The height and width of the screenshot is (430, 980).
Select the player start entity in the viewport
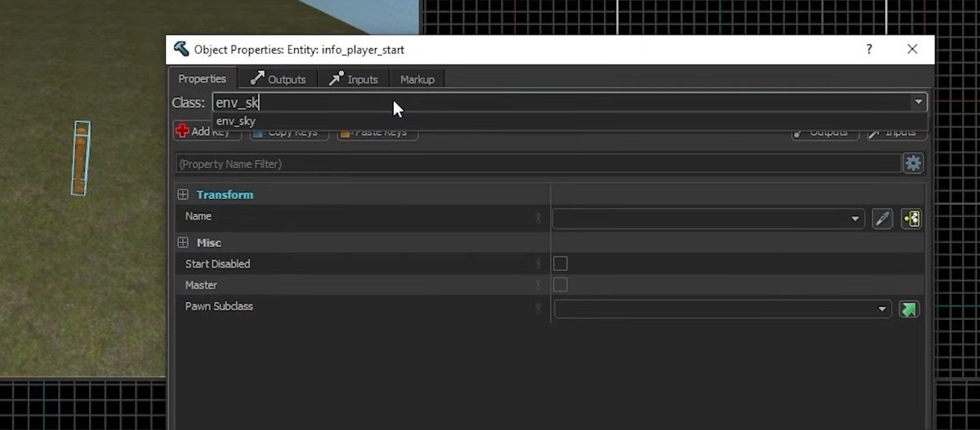81,158
